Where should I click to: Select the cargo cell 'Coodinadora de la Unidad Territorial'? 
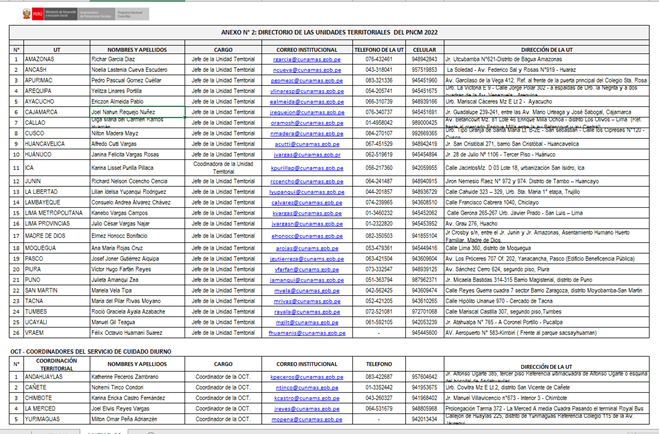coord(223,168)
